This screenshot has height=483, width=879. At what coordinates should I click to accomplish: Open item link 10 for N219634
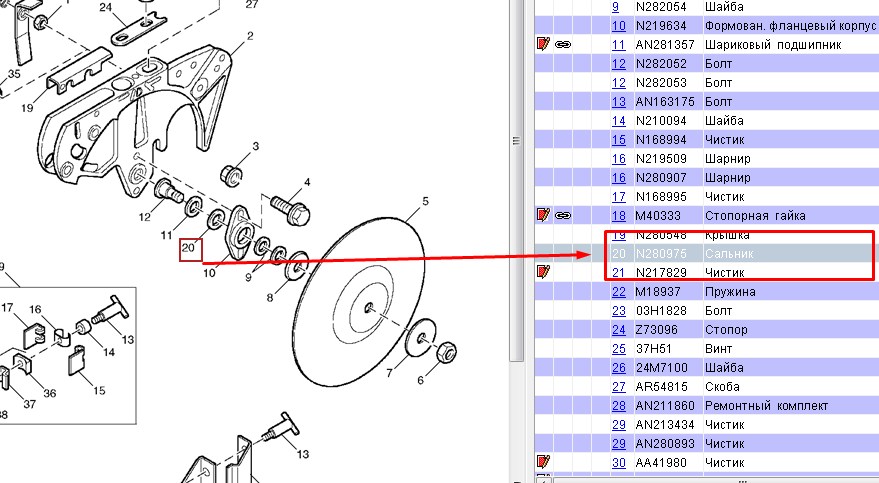pyautogui.click(x=618, y=26)
